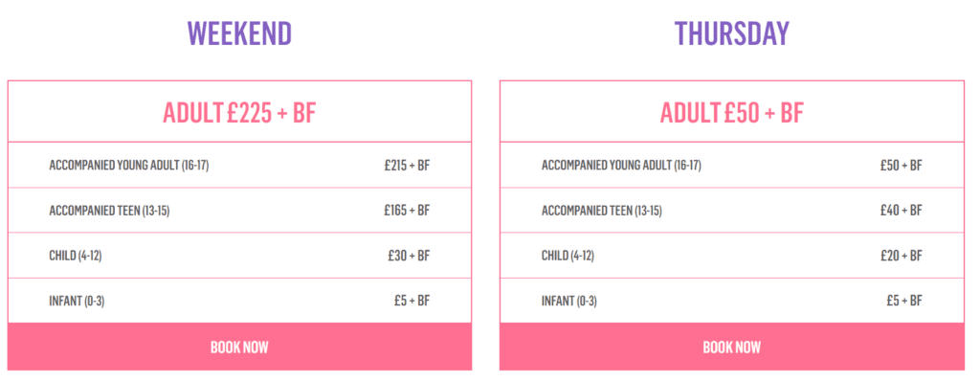Select Weekend Accompanied Teen (13-15) row
The height and width of the screenshot is (382, 980).
pyautogui.click(x=239, y=210)
